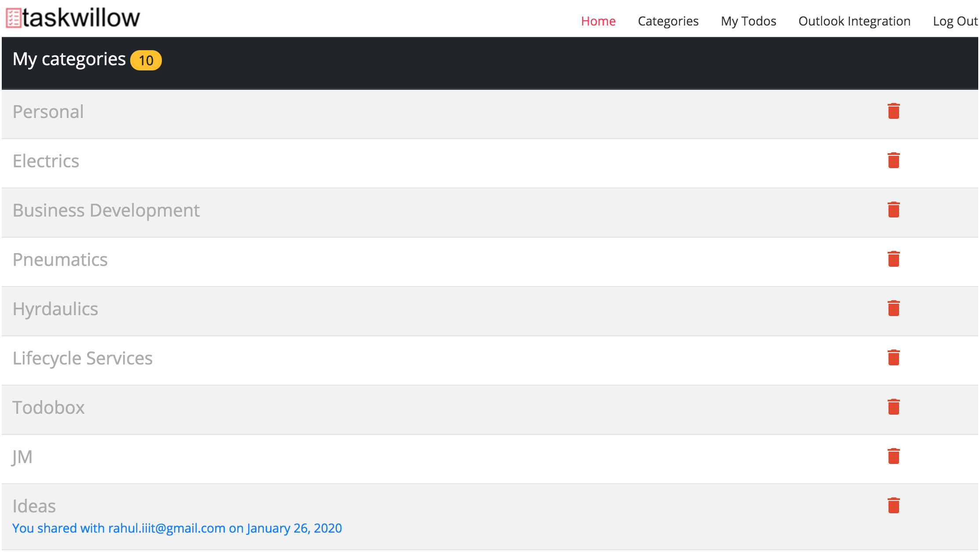The width and height of the screenshot is (980, 552).
Task: Delete the Pneumatics category
Action: coord(893,259)
